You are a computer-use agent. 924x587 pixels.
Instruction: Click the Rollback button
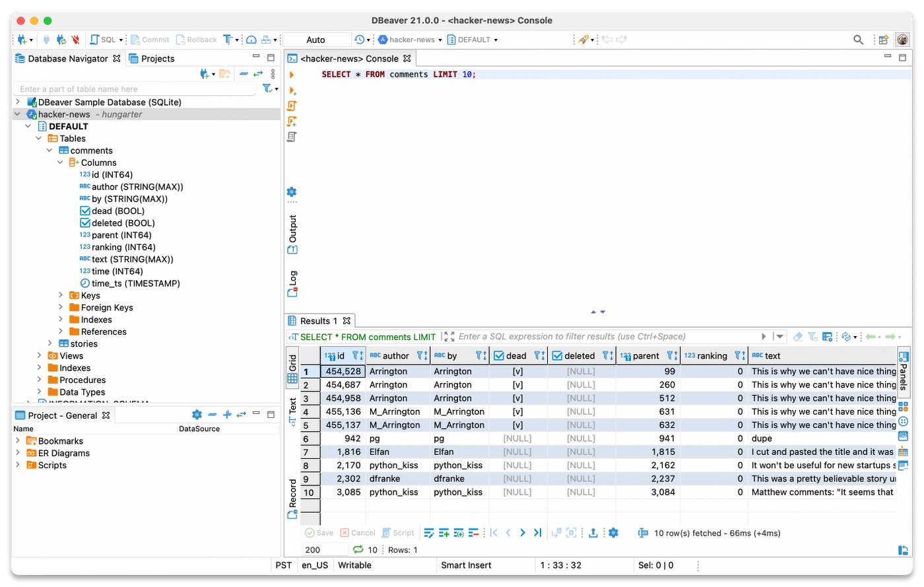pyautogui.click(x=197, y=40)
